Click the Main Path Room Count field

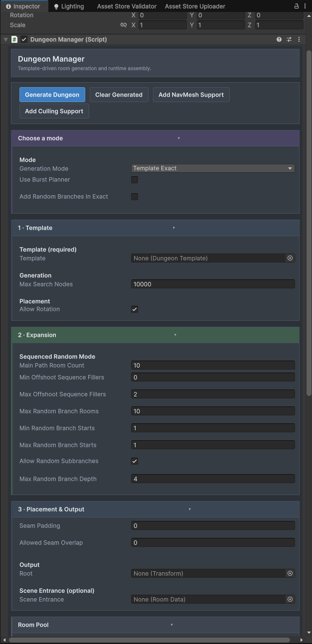[213, 365]
